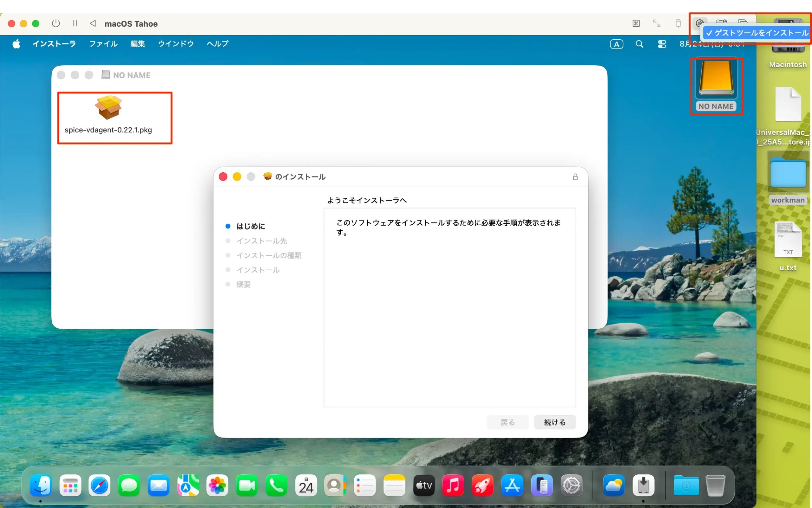The height and width of the screenshot is (508, 812).
Task: Open Control Center toggle icon in menu bar
Action: 662,44
